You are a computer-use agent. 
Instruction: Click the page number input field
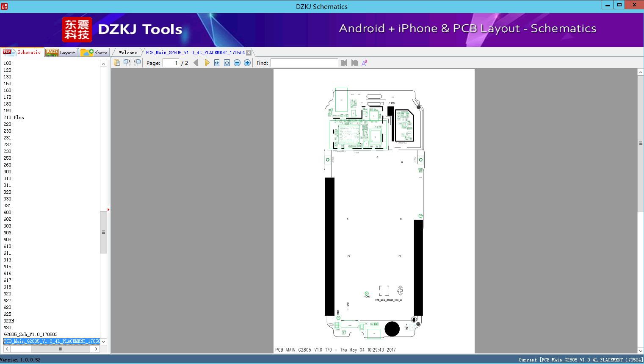click(x=171, y=63)
